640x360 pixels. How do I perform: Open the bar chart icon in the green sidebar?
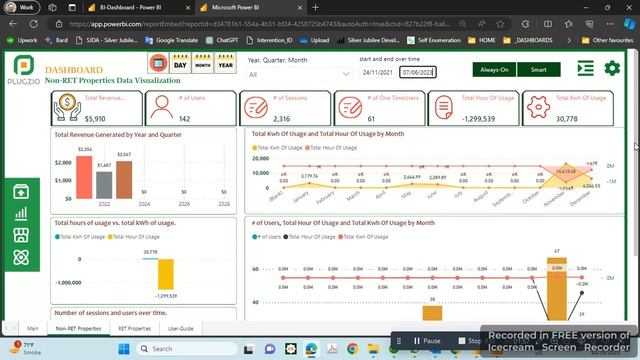[21, 213]
